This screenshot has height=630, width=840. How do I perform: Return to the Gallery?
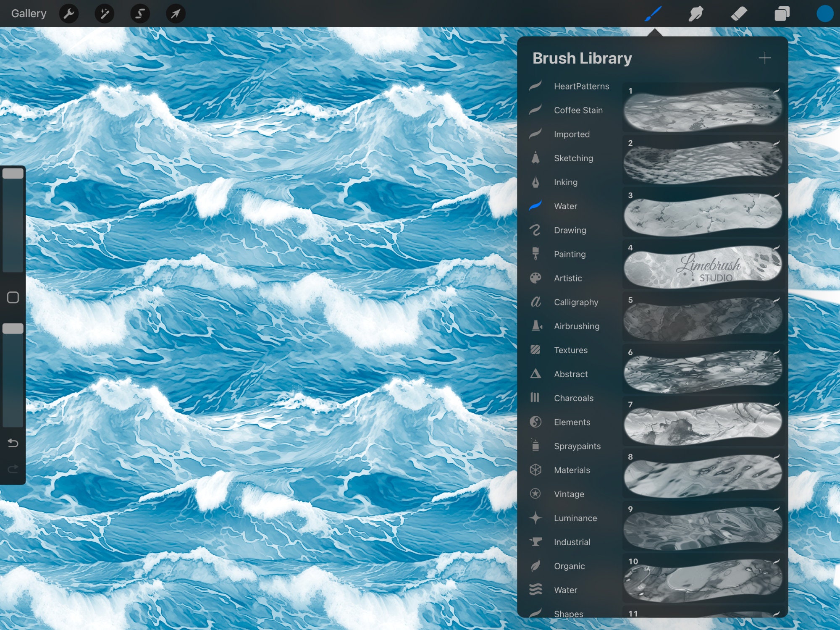tap(29, 13)
